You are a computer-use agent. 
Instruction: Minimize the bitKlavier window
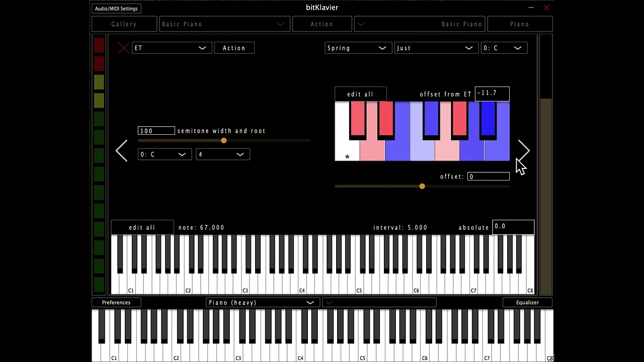531,8
